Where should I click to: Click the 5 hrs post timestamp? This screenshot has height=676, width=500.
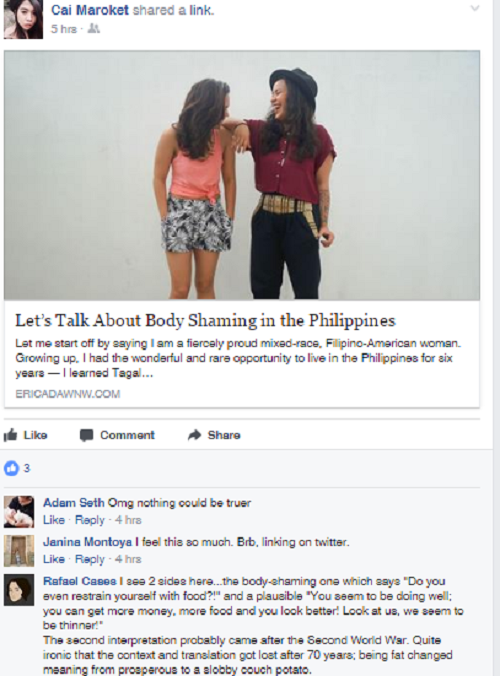[64, 29]
